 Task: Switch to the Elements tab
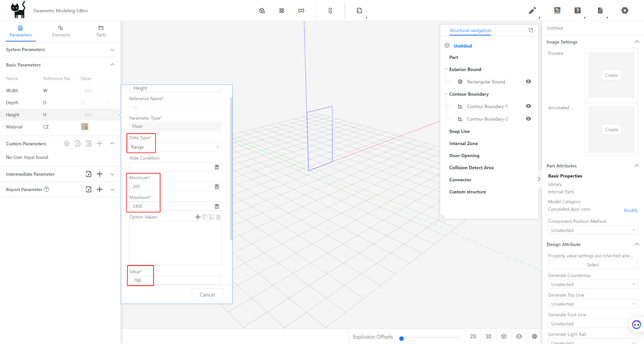click(61, 31)
